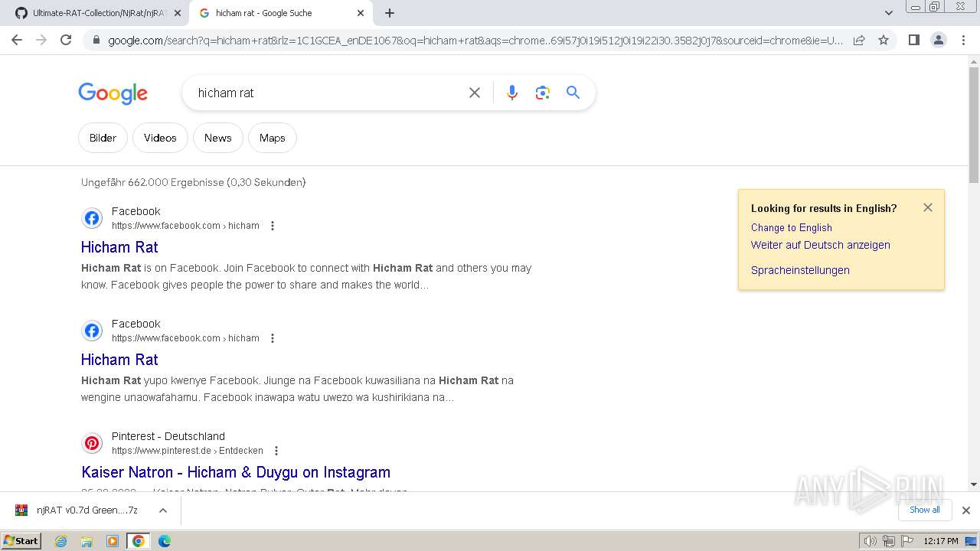Launch Microsoft Edge from taskbar
Image resolution: width=980 pixels, height=551 pixels.
[x=165, y=541]
